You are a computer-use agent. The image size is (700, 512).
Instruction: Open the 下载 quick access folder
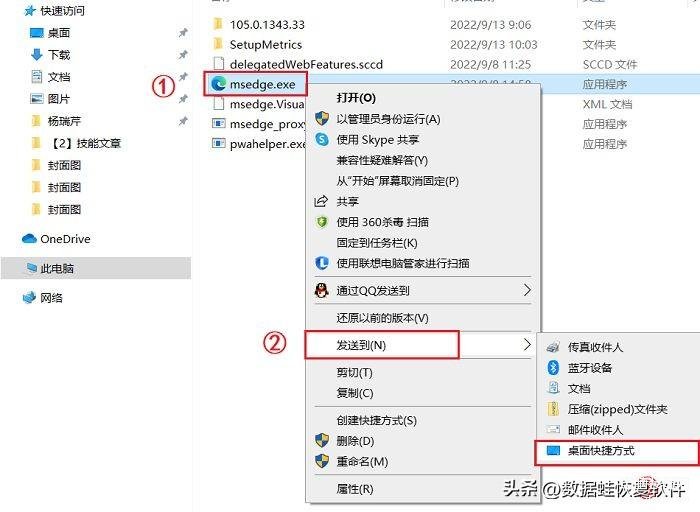(59, 54)
